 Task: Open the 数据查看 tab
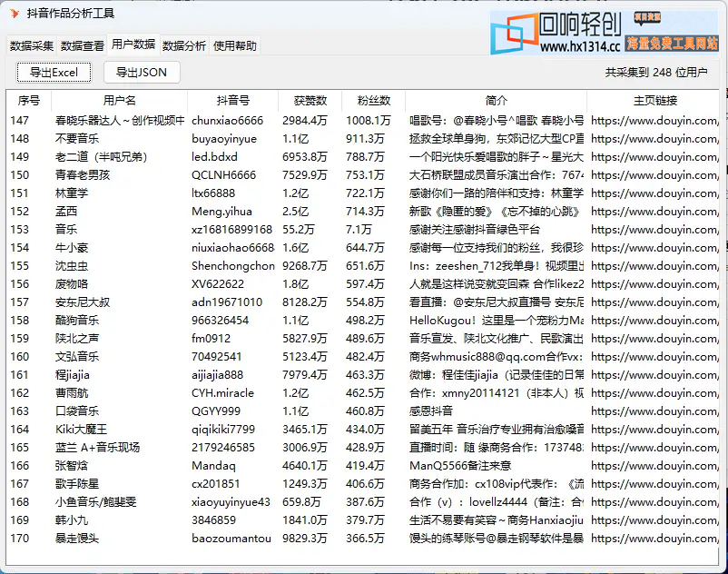point(83,46)
